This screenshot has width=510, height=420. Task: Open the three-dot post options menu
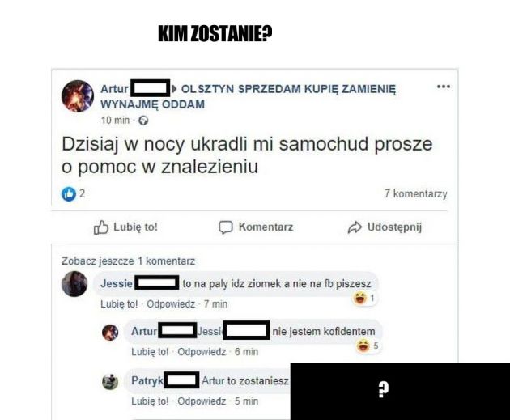coord(444,87)
